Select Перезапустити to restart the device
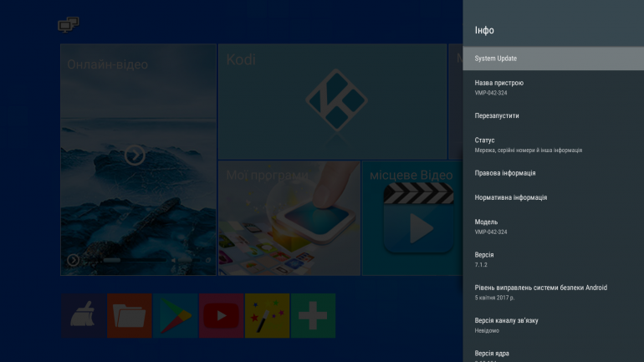The height and width of the screenshot is (362, 644). (553, 115)
